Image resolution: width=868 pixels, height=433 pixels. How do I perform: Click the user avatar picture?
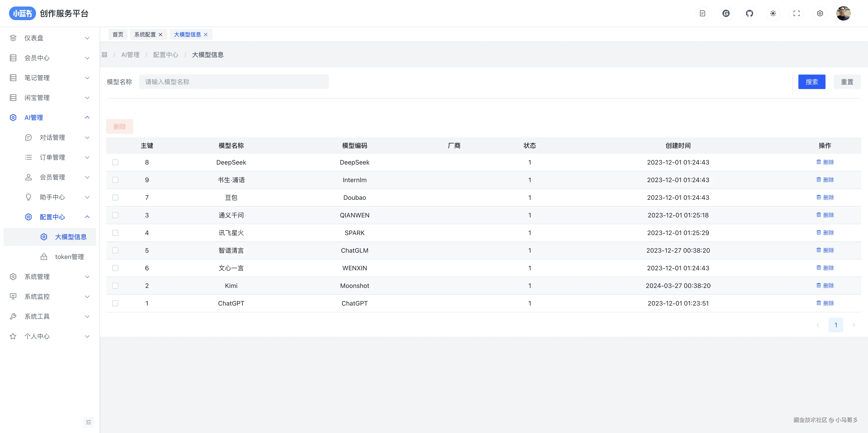point(843,14)
